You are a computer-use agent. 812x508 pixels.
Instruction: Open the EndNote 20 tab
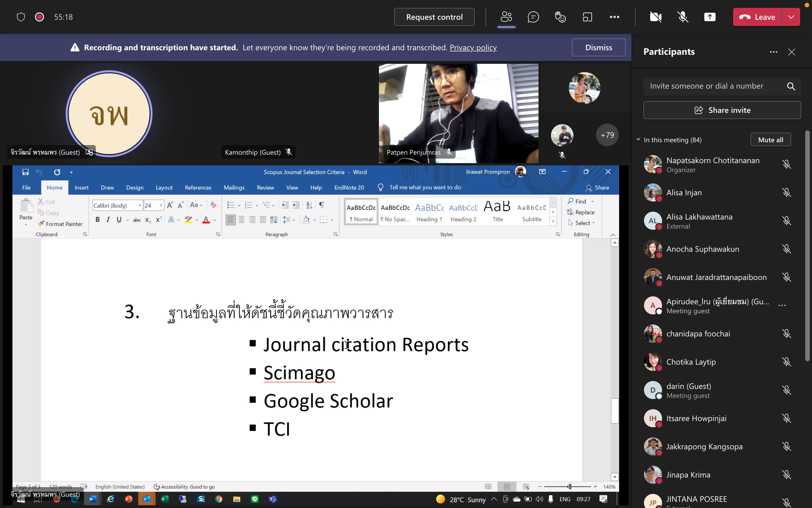349,187
